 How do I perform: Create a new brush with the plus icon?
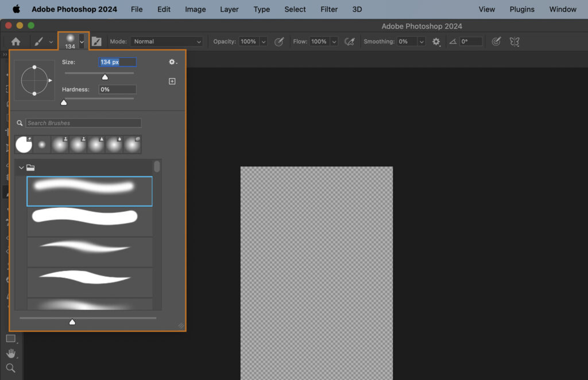(172, 81)
